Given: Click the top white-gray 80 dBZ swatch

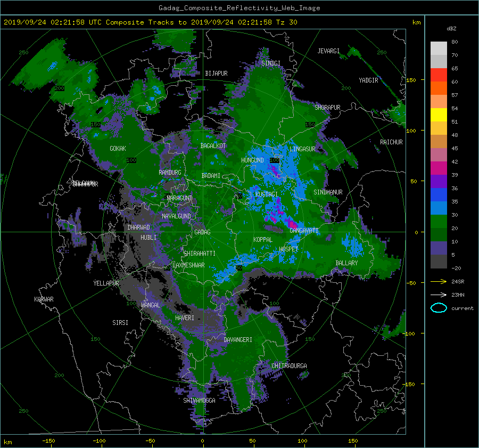Looking at the screenshot, I should pos(439,48).
